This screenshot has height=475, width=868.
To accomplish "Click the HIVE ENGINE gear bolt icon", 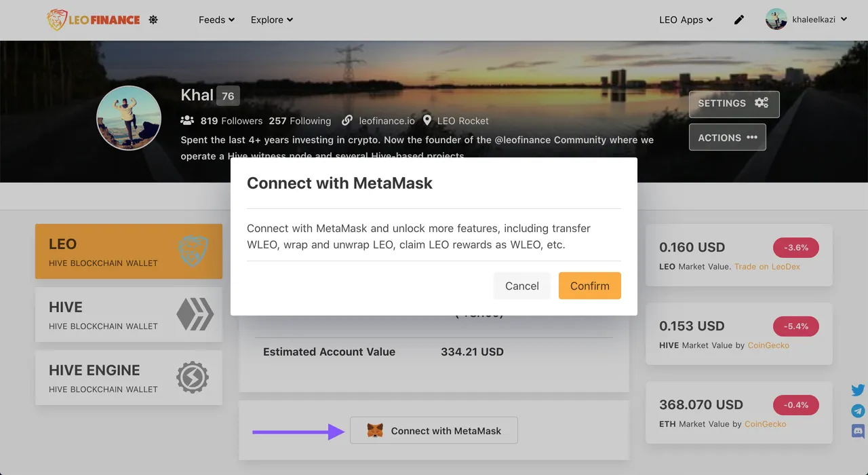I will (x=193, y=377).
